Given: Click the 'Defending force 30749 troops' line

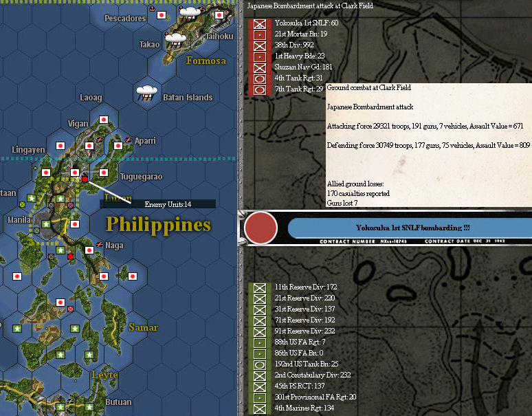Looking at the screenshot, I should (x=428, y=145).
